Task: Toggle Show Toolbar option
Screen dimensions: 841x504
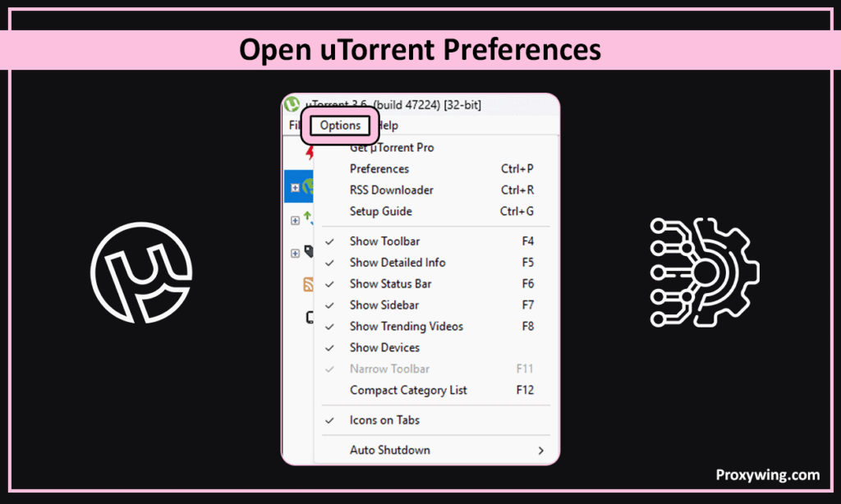Action: click(384, 241)
